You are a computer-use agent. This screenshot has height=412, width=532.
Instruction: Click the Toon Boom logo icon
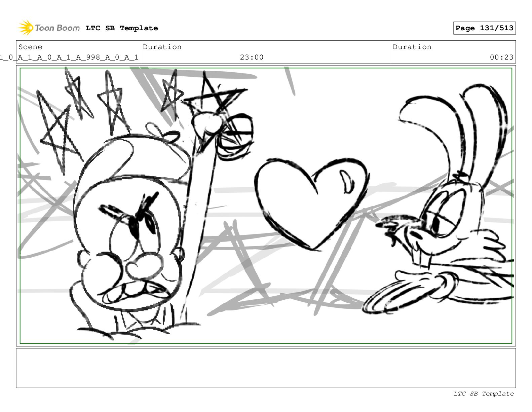tap(26, 28)
